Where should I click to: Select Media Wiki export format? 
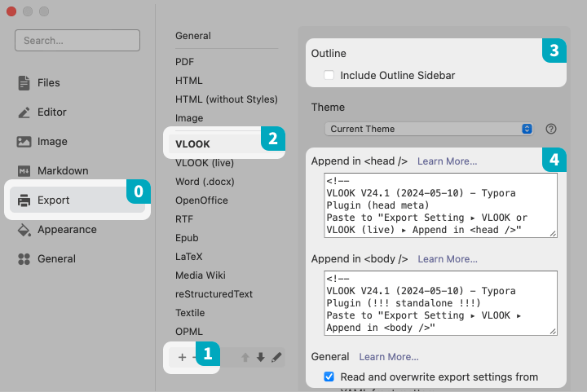point(201,275)
